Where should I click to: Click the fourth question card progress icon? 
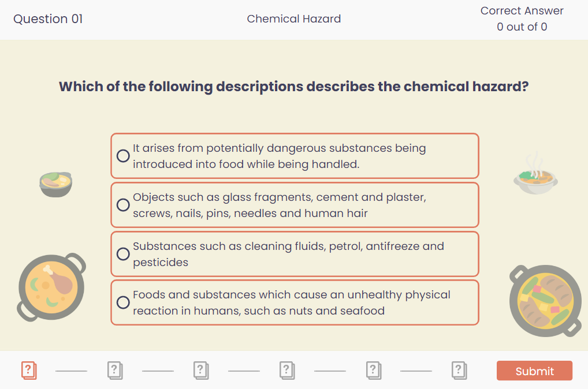pyautogui.click(x=287, y=370)
